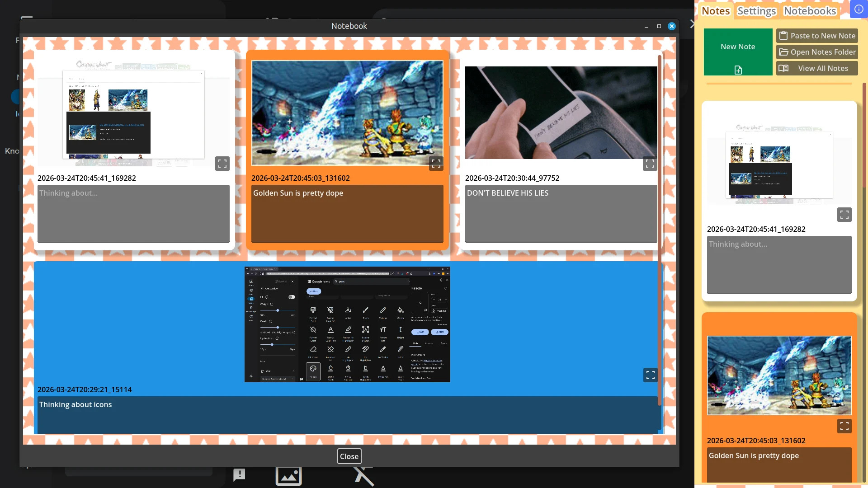Expand the first notebook note's screenshot fullscreen
The height and width of the screenshot is (488, 868).
point(222,164)
